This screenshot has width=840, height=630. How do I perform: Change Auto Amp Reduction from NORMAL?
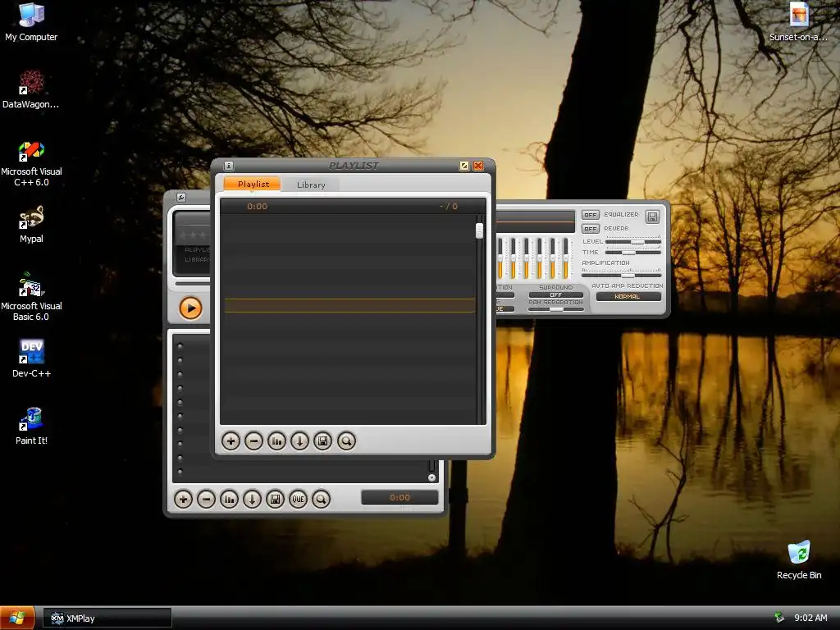coord(628,296)
